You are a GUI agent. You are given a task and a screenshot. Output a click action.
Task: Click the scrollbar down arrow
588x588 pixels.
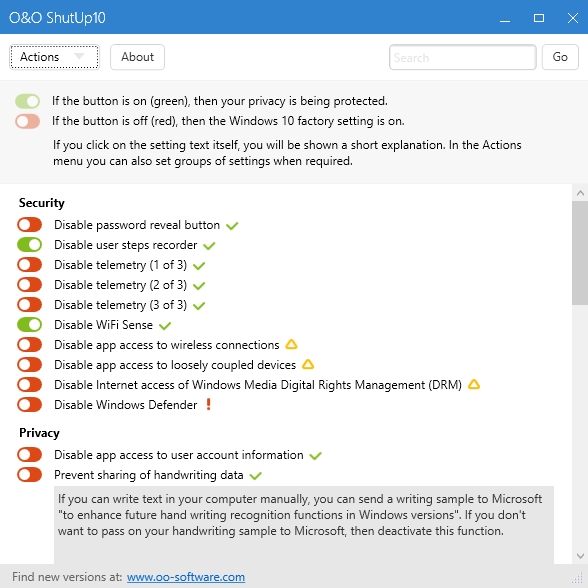(x=580, y=556)
